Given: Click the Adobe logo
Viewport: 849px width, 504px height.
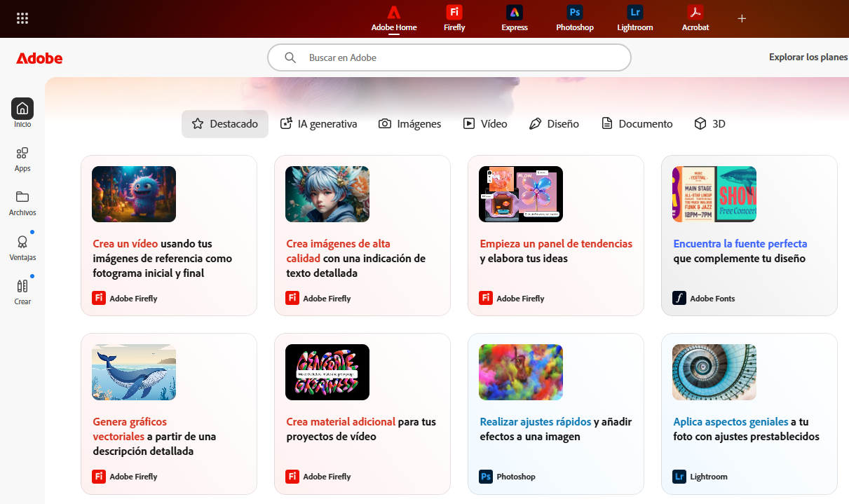Looking at the screenshot, I should point(39,58).
